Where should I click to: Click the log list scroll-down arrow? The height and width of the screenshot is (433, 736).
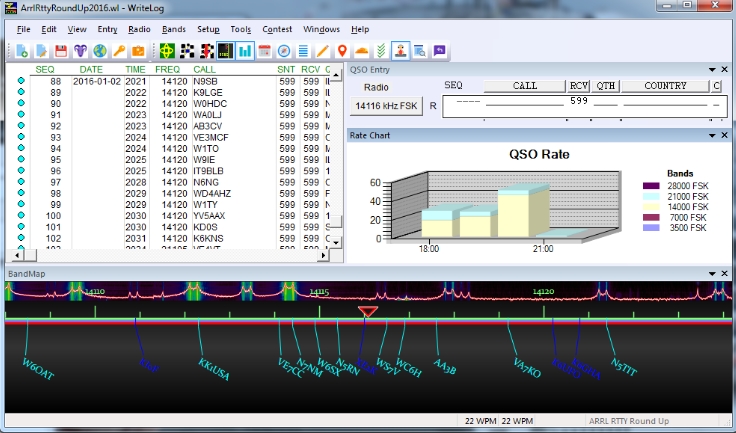coord(336,242)
